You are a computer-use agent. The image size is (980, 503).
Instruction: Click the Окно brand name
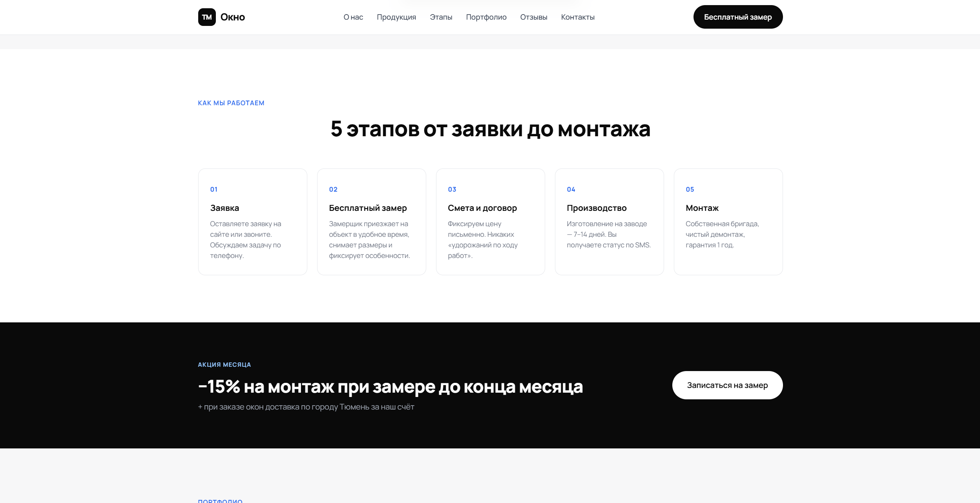pyautogui.click(x=232, y=17)
